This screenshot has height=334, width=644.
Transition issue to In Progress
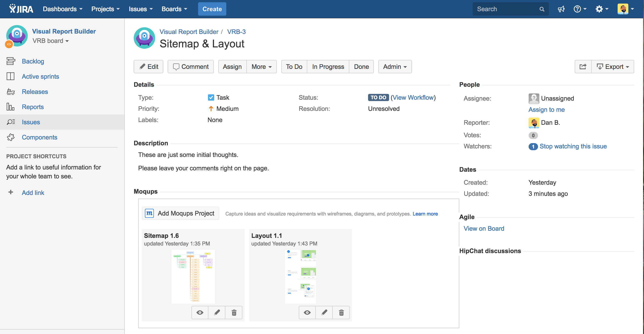(x=328, y=66)
